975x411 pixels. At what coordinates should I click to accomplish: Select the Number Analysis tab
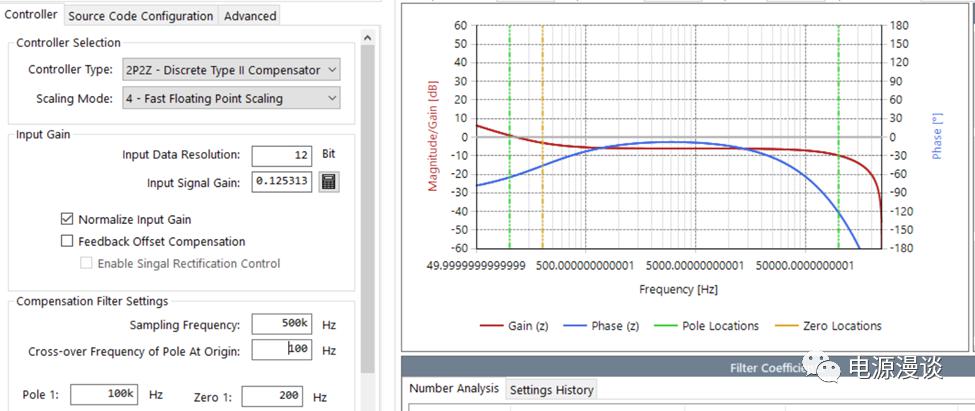click(x=454, y=389)
